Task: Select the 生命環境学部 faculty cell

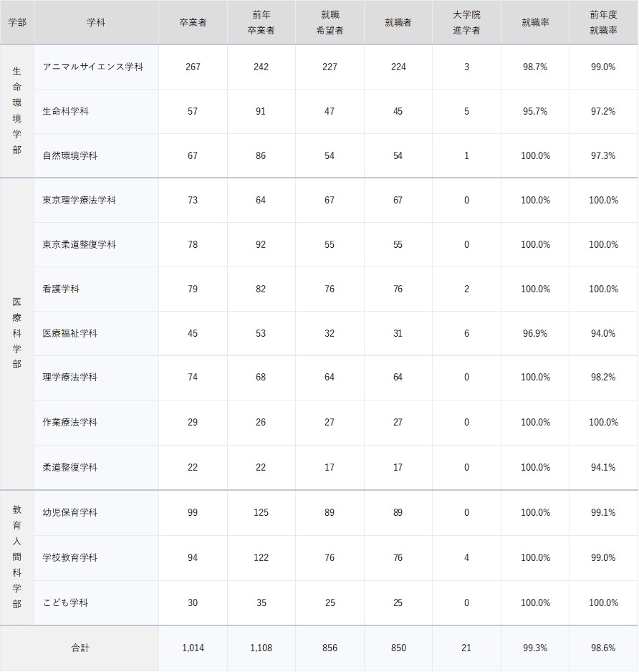Action: pyautogui.click(x=16, y=111)
